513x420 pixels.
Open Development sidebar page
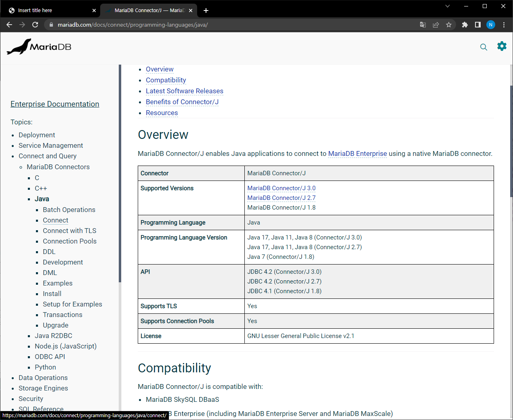[x=63, y=262]
